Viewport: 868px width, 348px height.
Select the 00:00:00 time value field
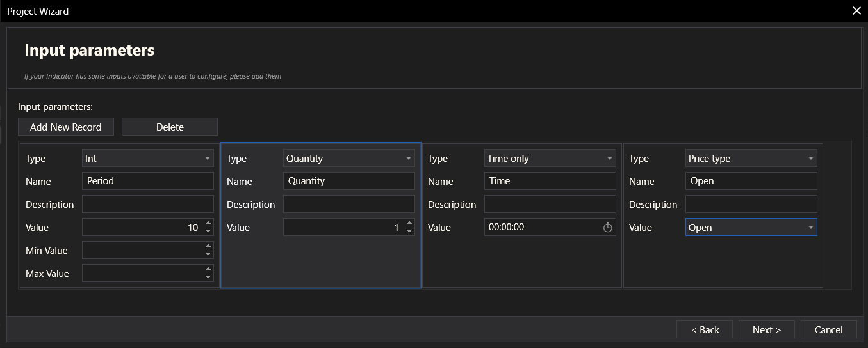[x=541, y=227]
